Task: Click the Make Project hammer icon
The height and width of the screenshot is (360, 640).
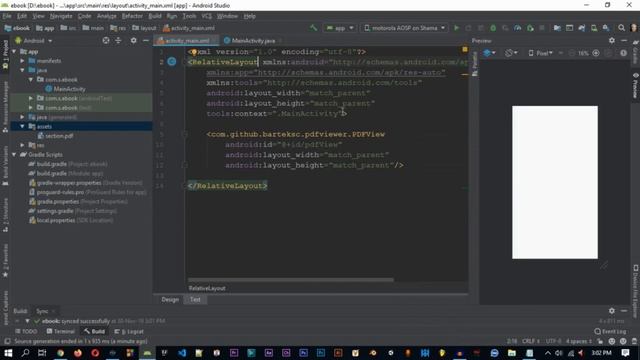Action: (x=313, y=28)
